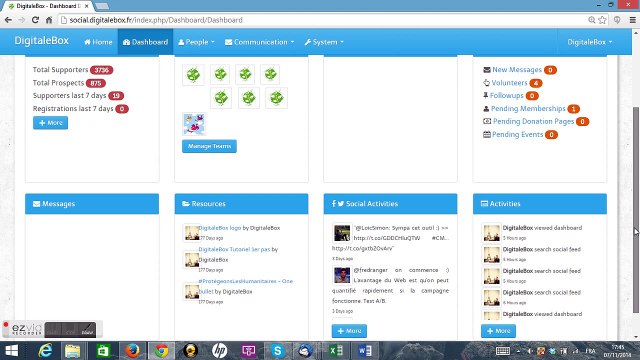Click the Messages panel envelope icon

pyautogui.click(x=36, y=204)
